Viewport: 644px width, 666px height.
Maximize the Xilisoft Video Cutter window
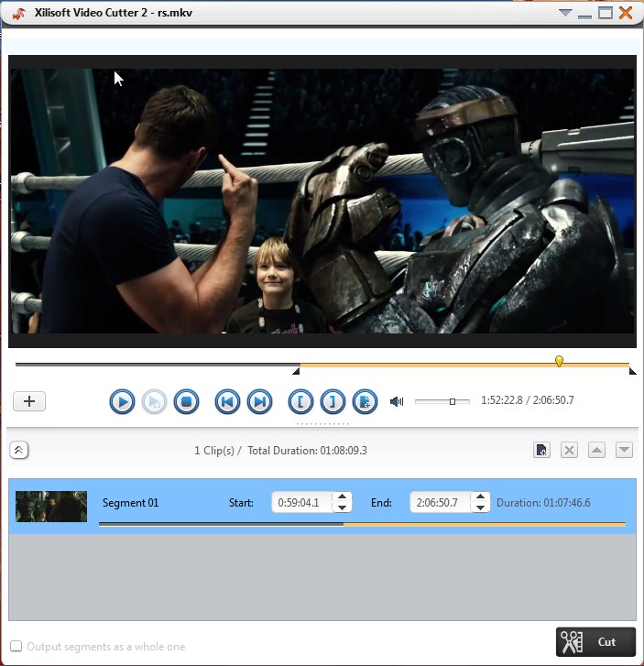606,13
